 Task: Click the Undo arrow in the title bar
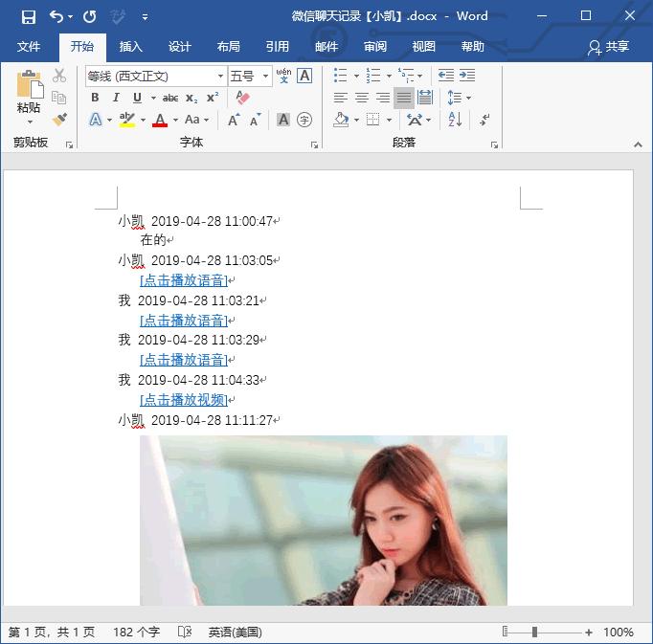[56, 16]
